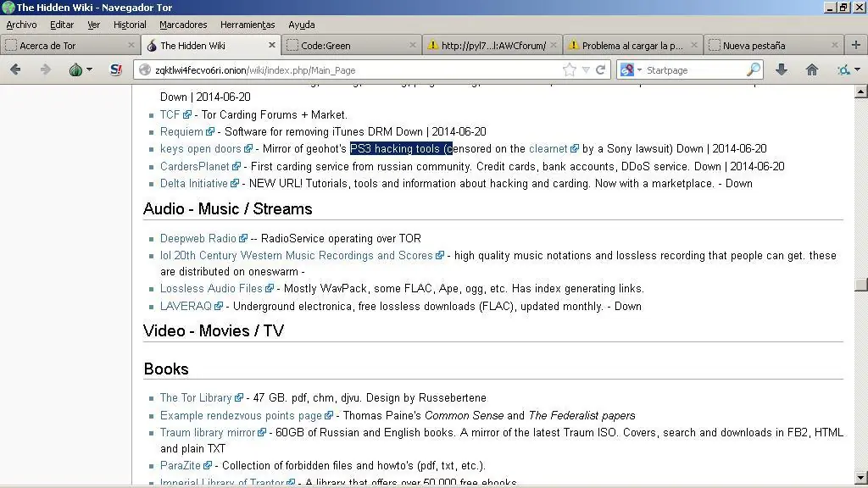Open the URL history dropdown arrow
The width and height of the screenshot is (868, 488).
(586, 70)
